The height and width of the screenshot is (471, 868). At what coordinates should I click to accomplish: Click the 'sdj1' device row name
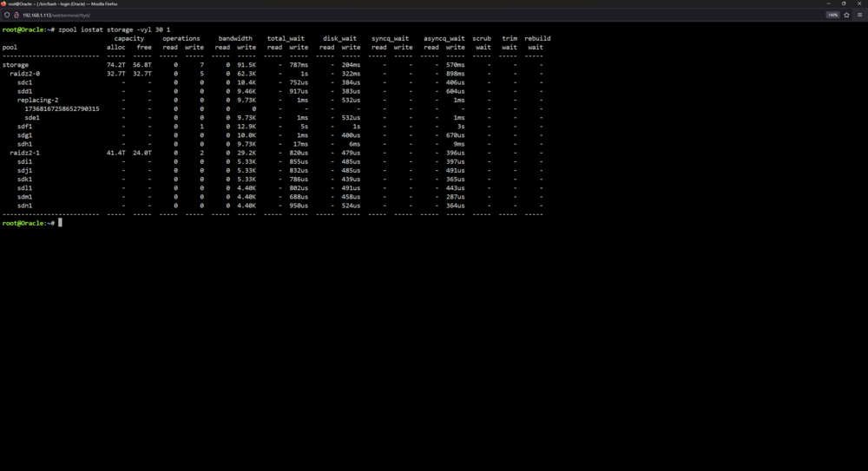[25, 171]
